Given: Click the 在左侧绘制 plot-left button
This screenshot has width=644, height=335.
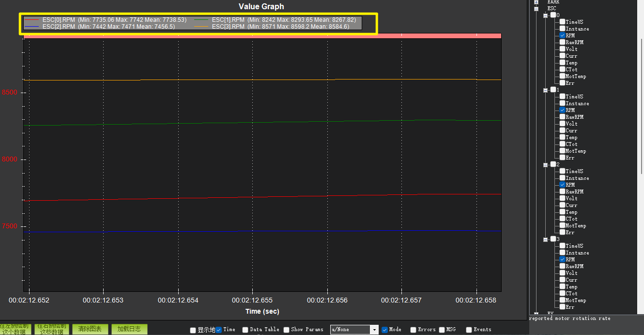Looking at the screenshot, I should tap(15, 329).
